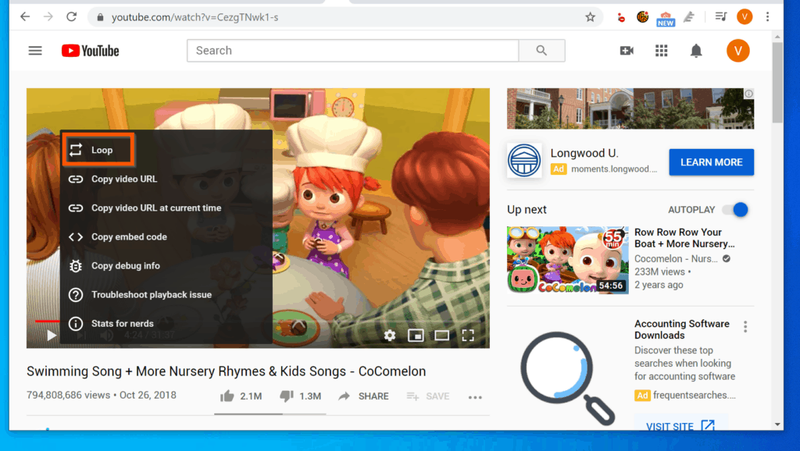Open the notifications bell
The height and width of the screenshot is (451, 800).
(696, 51)
